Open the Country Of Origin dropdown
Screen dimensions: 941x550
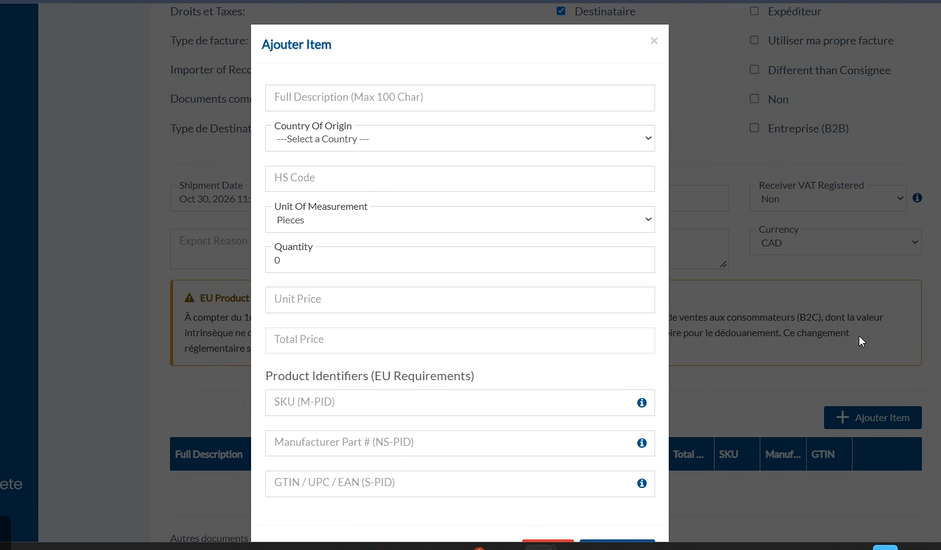(460, 139)
